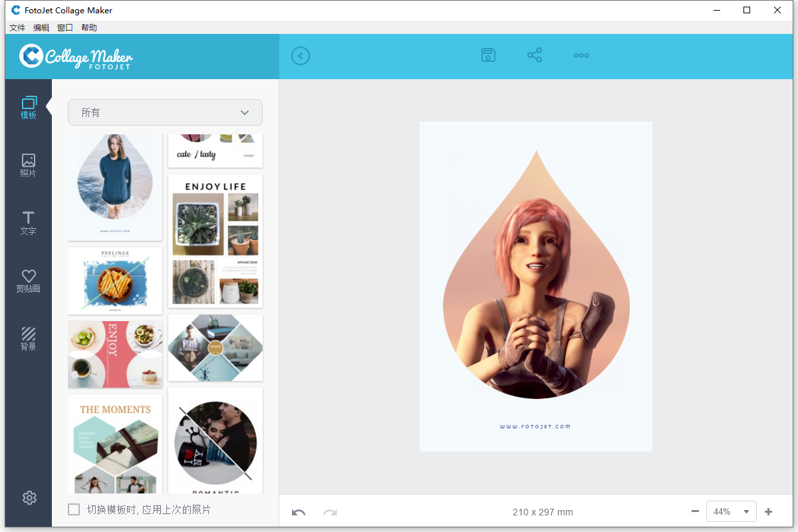Toggle 切换模板时, 应用上次的照片 checkbox
Image resolution: width=798 pixels, height=532 pixels.
pyautogui.click(x=74, y=509)
